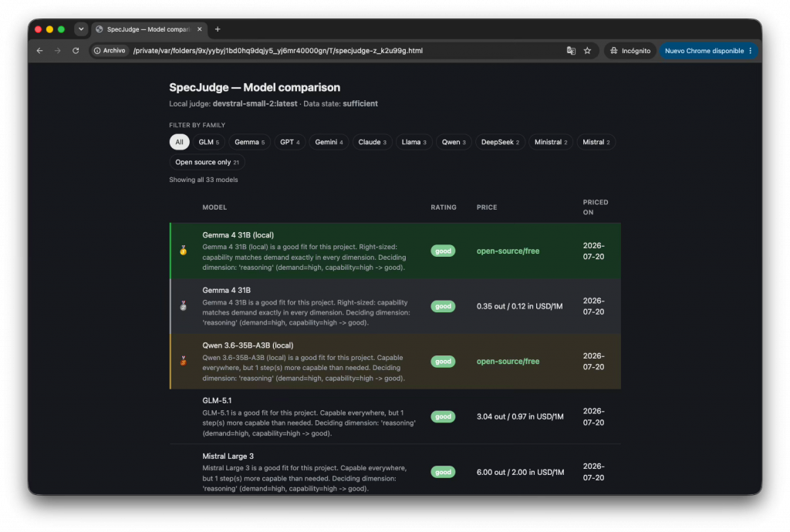Image resolution: width=790 pixels, height=532 pixels.
Task: Select the Mistral Large 3 model name
Action: pos(228,456)
